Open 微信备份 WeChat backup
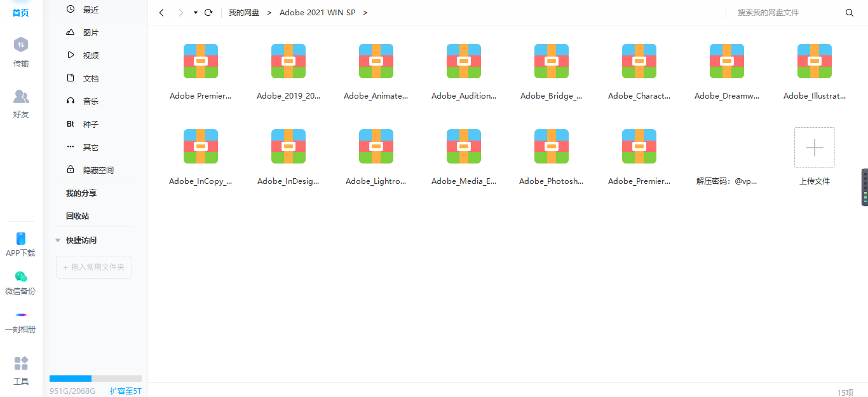The width and height of the screenshot is (868, 397). point(21,283)
